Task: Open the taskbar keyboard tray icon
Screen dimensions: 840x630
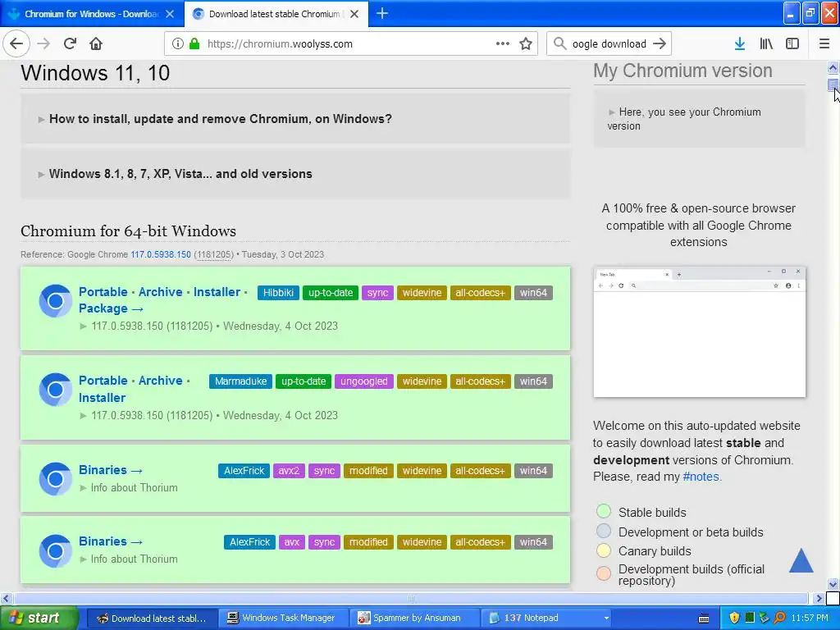Action: [x=704, y=619]
